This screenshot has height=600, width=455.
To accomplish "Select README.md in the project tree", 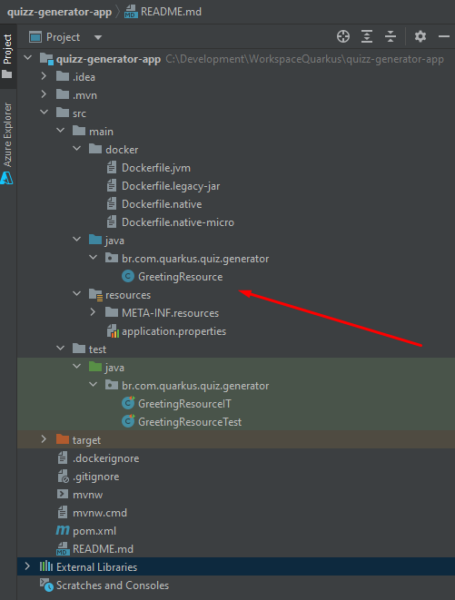I will pyautogui.click(x=103, y=549).
